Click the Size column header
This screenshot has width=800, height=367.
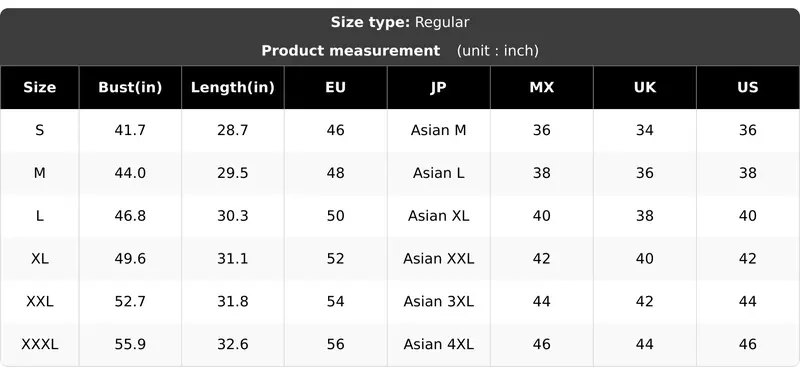[x=39, y=87]
